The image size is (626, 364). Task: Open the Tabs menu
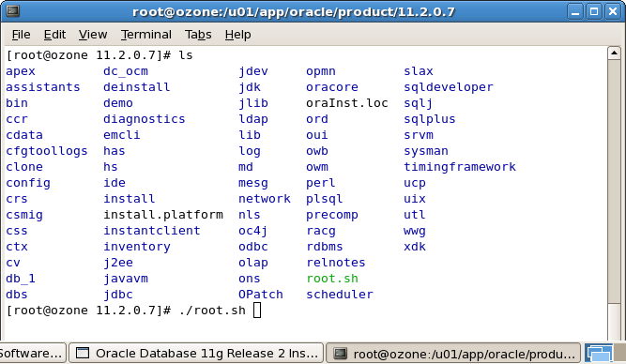198,35
